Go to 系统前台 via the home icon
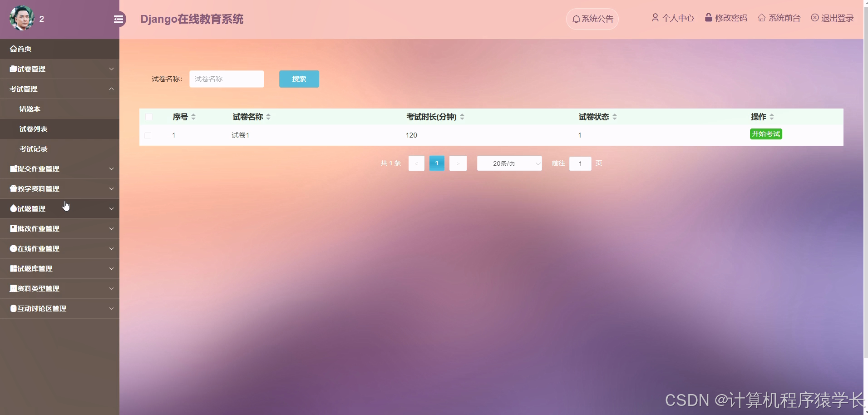 coord(762,18)
